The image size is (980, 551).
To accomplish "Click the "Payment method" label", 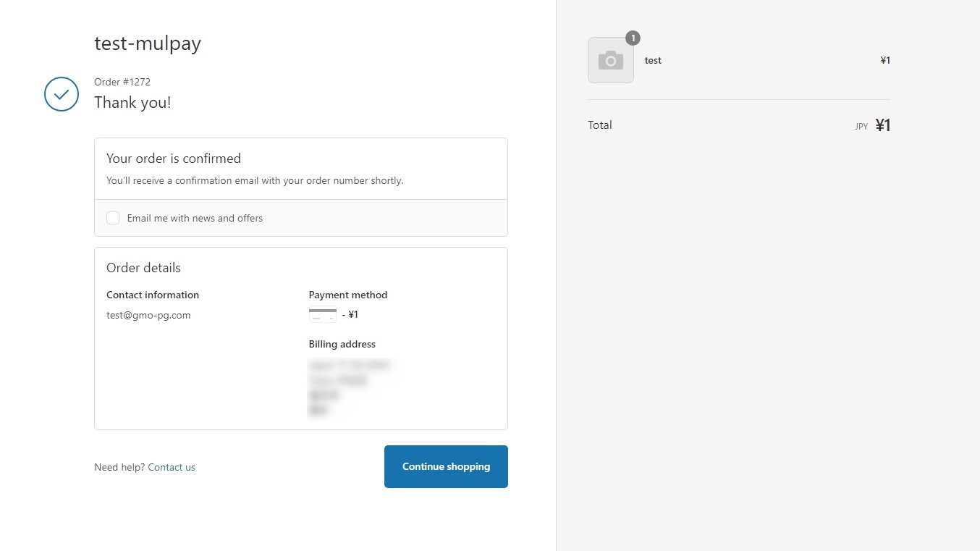I will pyautogui.click(x=348, y=295).
